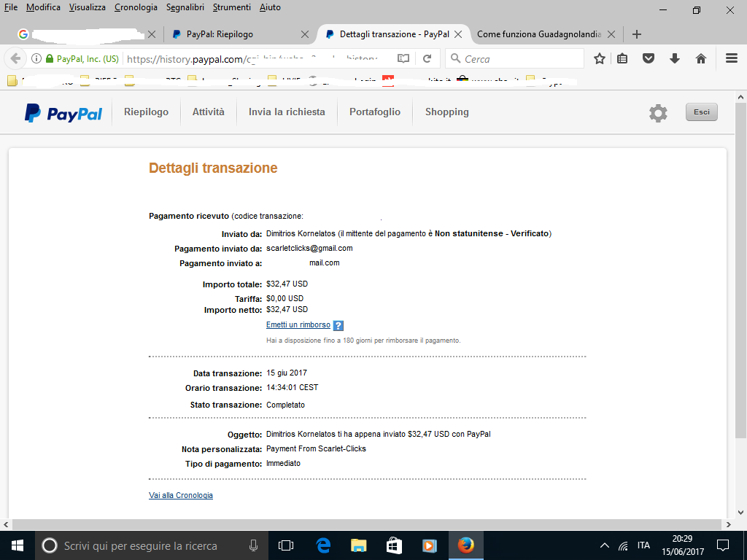The image size is (747, 560).
Task: Reload the current page
Action: (427, 58)
